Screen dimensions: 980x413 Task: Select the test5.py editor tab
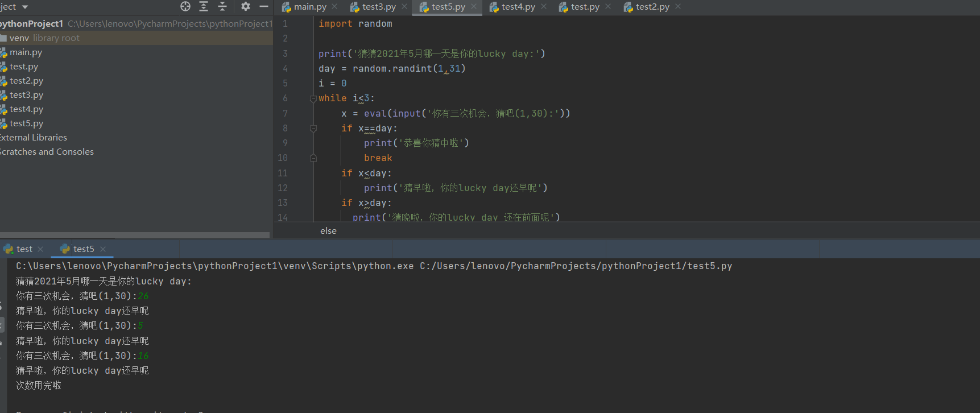tap(448, 7)
